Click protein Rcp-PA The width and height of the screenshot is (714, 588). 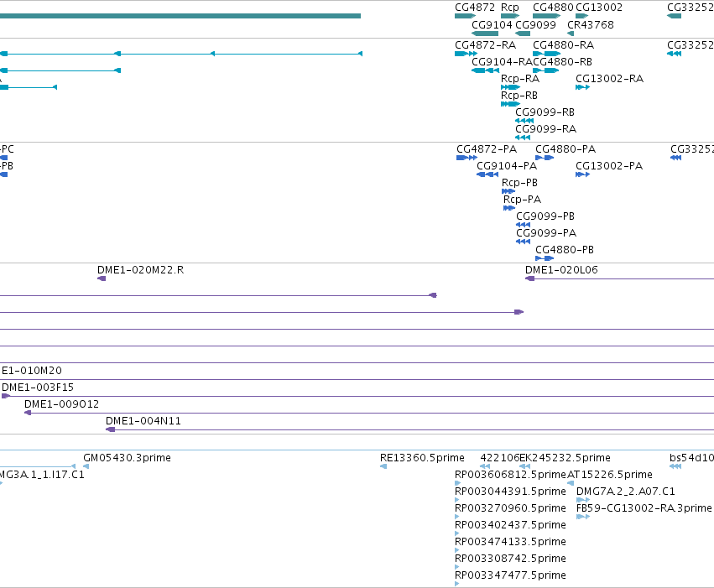tap(522, 200)
